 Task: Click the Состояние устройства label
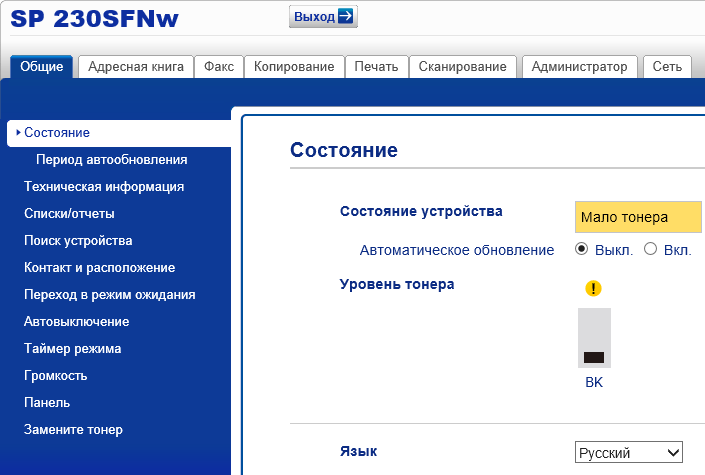click(421, 211)
